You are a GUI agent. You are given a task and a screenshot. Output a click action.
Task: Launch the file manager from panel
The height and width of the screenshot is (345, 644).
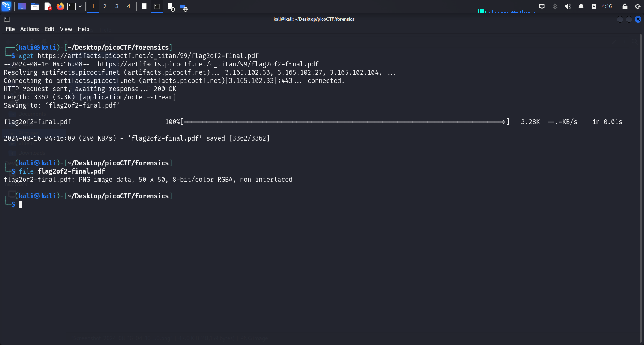tap(35, 6)
